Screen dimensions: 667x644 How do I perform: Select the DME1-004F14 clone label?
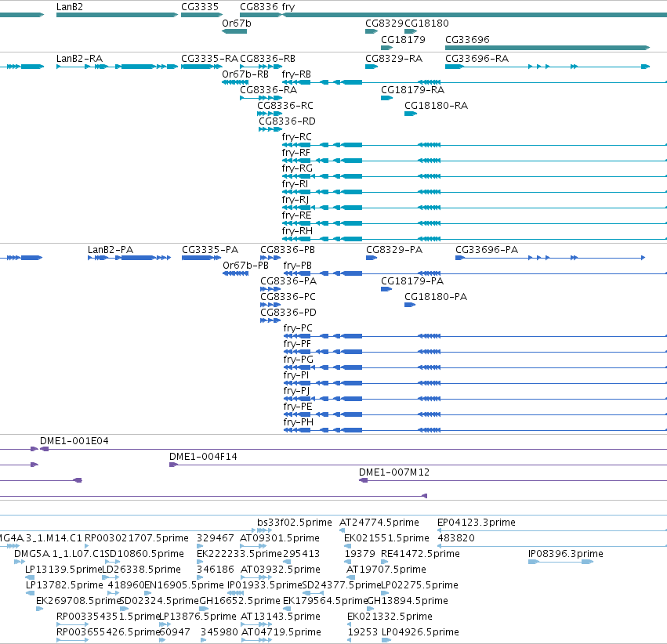click(203, 457)
